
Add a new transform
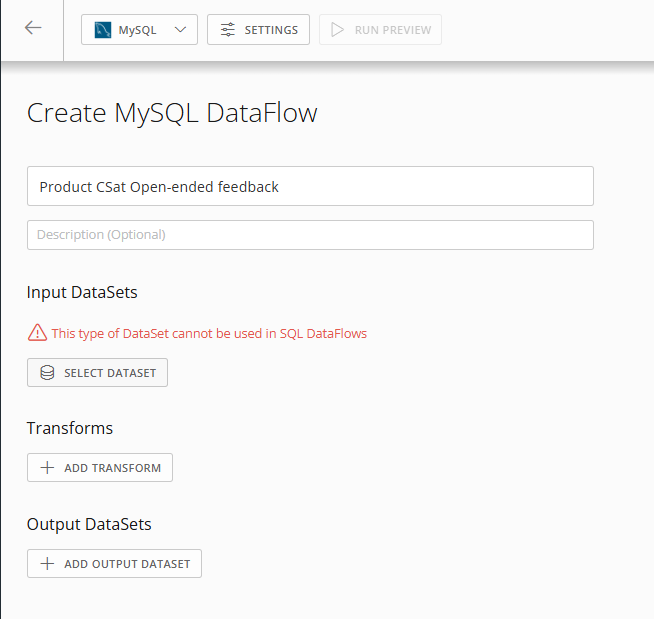pyautogui.click(x=100, y=468)
